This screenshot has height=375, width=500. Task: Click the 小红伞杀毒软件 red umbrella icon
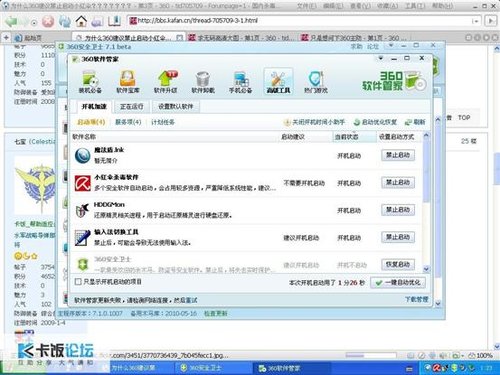click(x=82, y=183)
